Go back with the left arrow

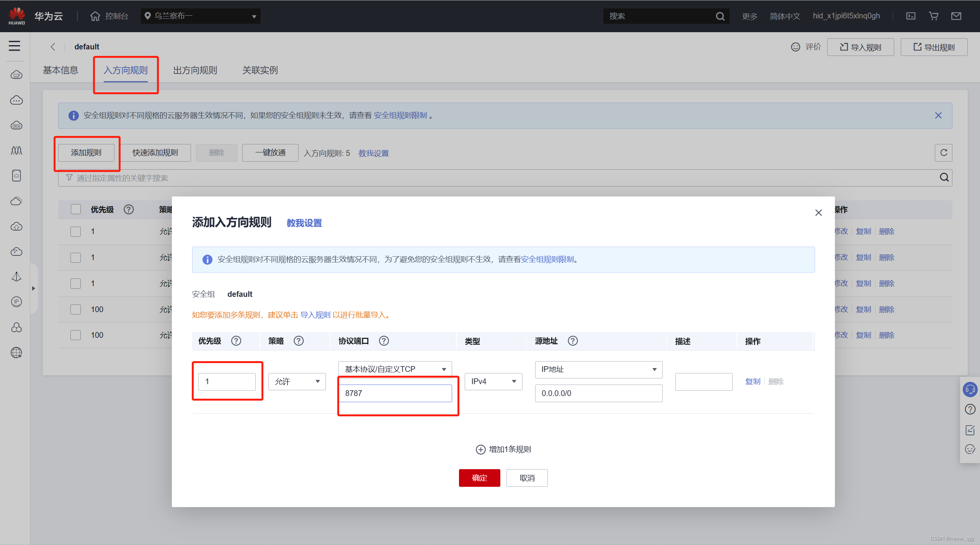[x=53, y=47]
